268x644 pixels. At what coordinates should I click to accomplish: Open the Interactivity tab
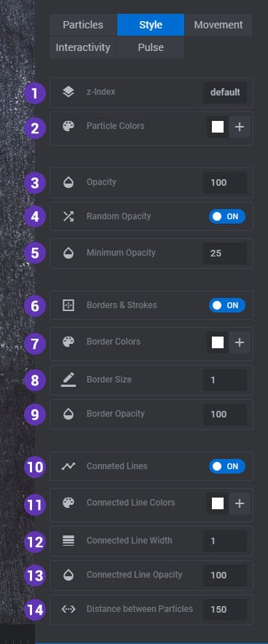(x=83, y=47)
